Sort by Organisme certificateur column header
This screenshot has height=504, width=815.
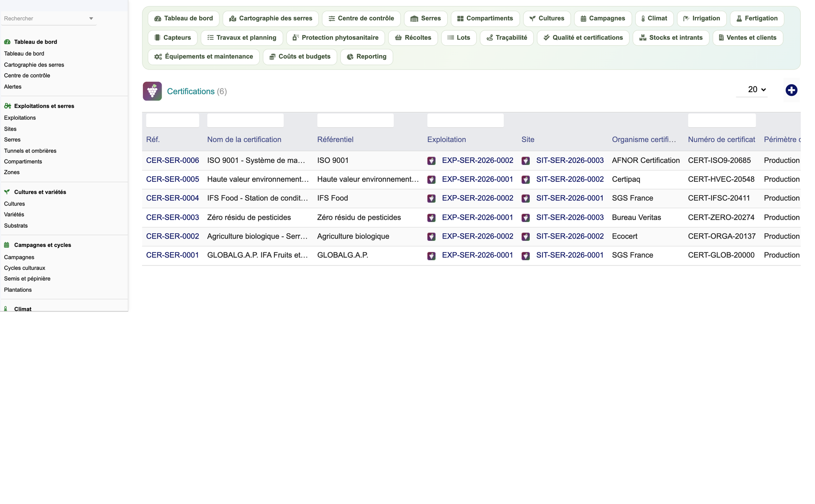644,139
